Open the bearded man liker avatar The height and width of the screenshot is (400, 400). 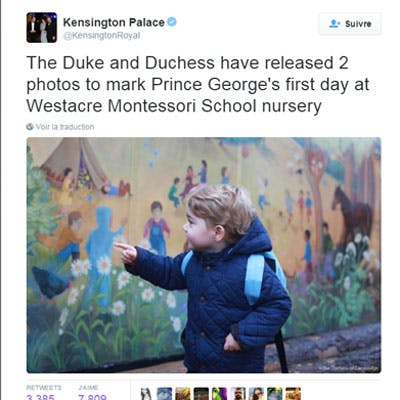[238, 394]
